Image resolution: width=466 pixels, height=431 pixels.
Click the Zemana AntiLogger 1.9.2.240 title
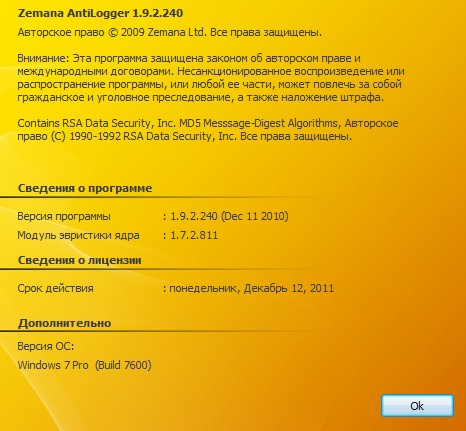(100, 13)
